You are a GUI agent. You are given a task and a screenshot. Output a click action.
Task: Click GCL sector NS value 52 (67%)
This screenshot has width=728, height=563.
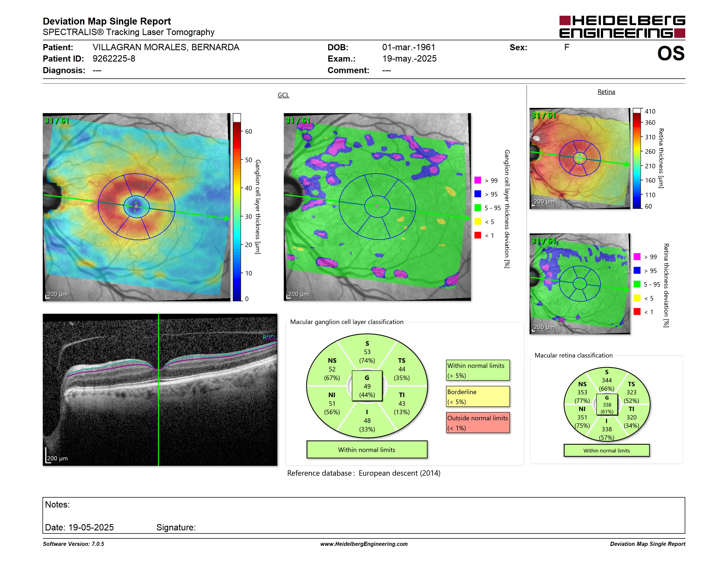[x=332, y=373]
